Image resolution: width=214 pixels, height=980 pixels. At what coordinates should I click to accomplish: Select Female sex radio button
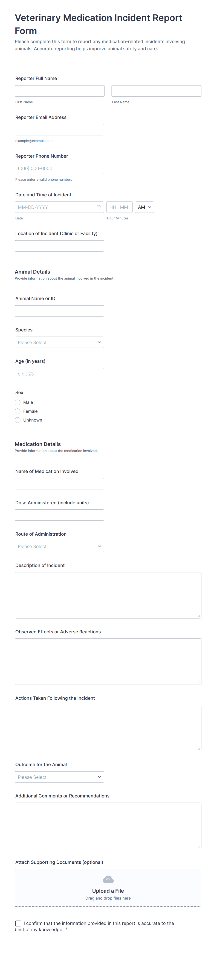pos(17,411)
